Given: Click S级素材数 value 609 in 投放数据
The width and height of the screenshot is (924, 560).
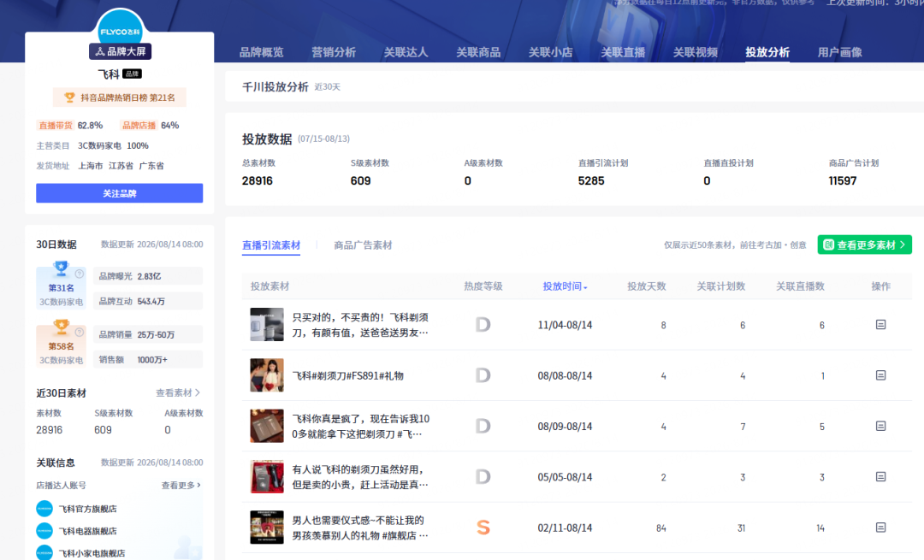Looking at the screenshot, I should pos(361,180).
